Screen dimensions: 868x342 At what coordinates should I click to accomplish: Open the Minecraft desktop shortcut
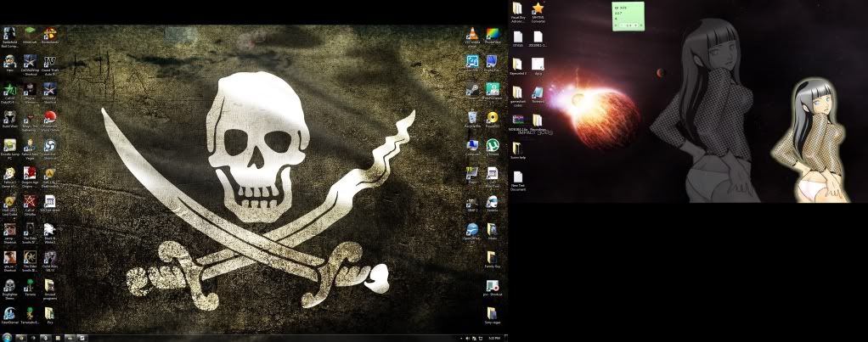point(30,33)
